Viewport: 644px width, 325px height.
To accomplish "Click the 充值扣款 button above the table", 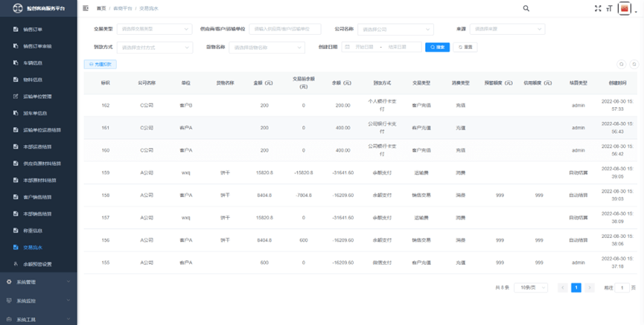I will click(x=101, y=65).
